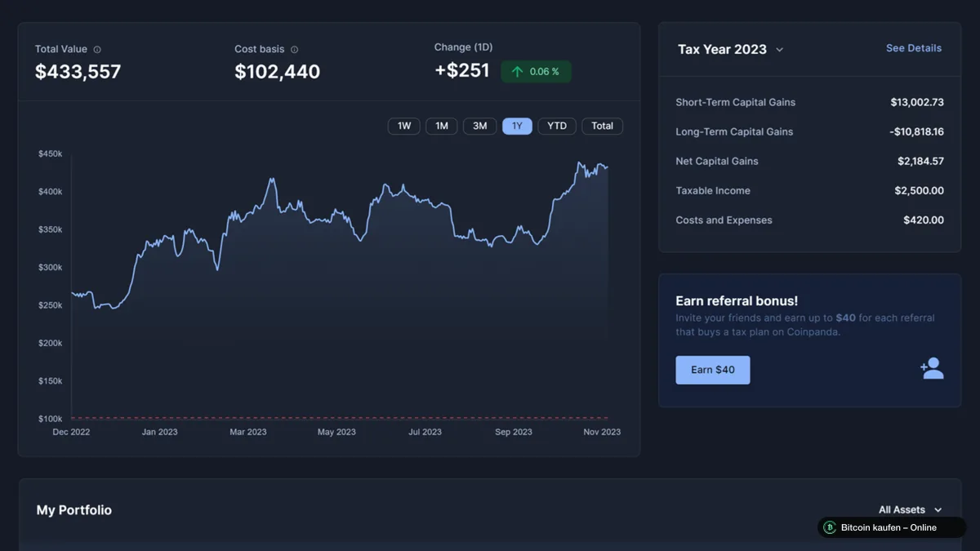The width and height of the screenshot is (980, 551).
Task: Open the See Details link
Action: point(914,48)
